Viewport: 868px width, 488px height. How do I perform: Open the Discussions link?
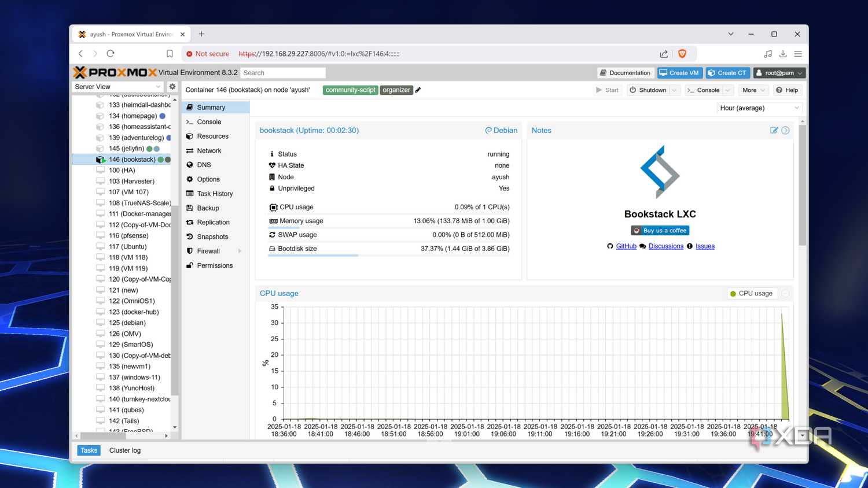tap(666, 246)
